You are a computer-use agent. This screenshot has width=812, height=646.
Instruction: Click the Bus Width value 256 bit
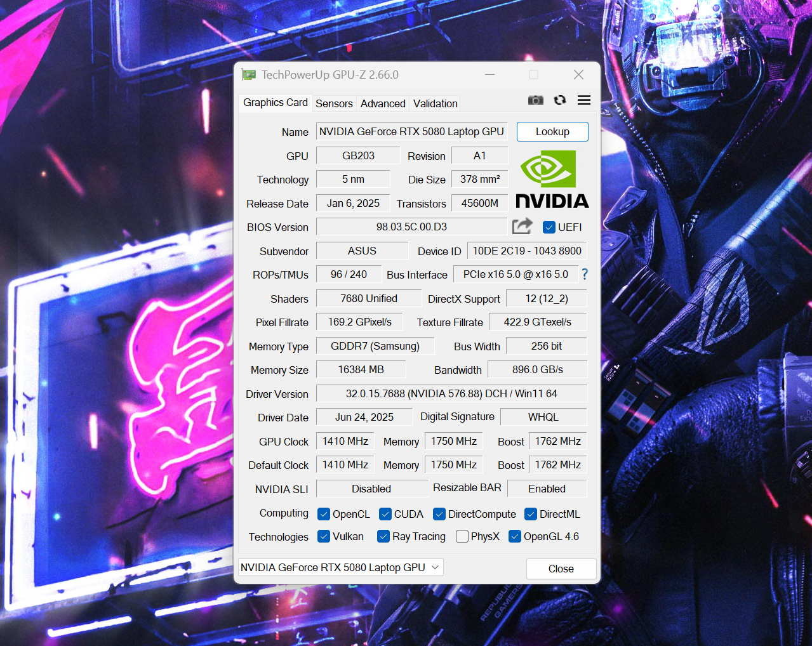[x=547, y=346]
